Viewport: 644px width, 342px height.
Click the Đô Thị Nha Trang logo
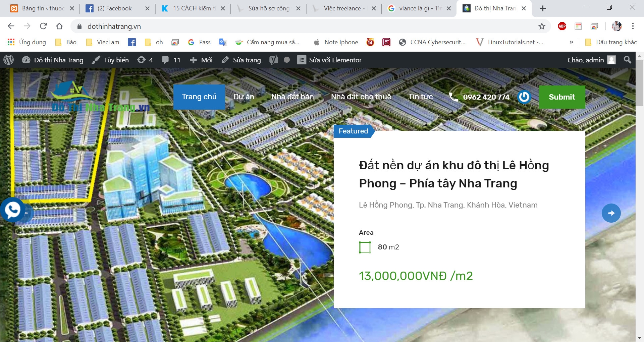(101, 97)
